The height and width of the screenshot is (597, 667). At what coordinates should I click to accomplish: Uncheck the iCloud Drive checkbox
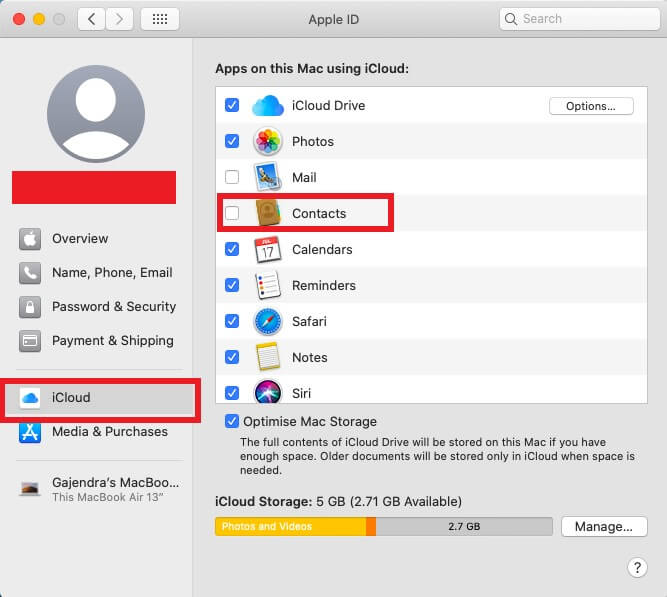click(x=232, y=105)
